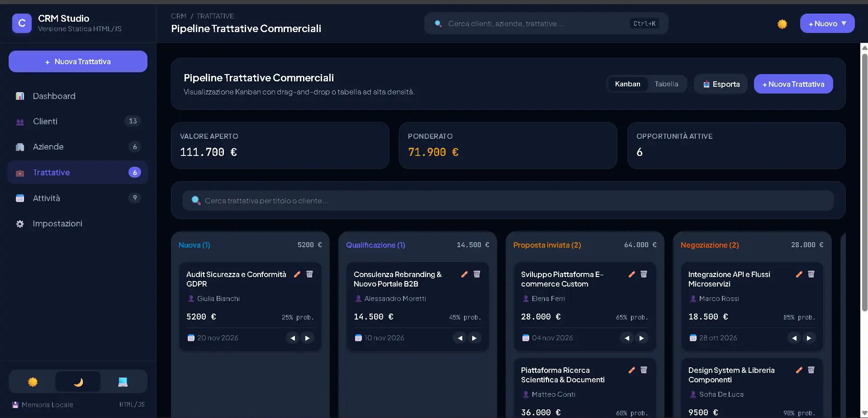Move Integrazione API deal to previous stage

pos(794,338)
